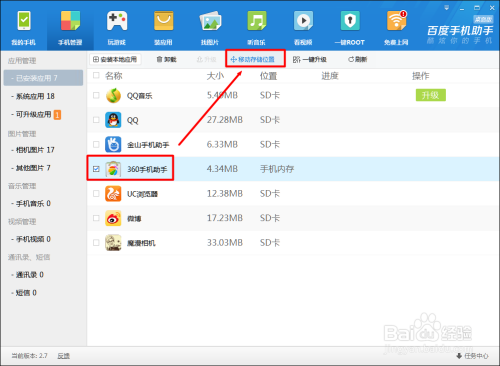Sort by the 位置 column header
Image resolution: width=500 pixels, height=366 pixels.
point(268,76)
